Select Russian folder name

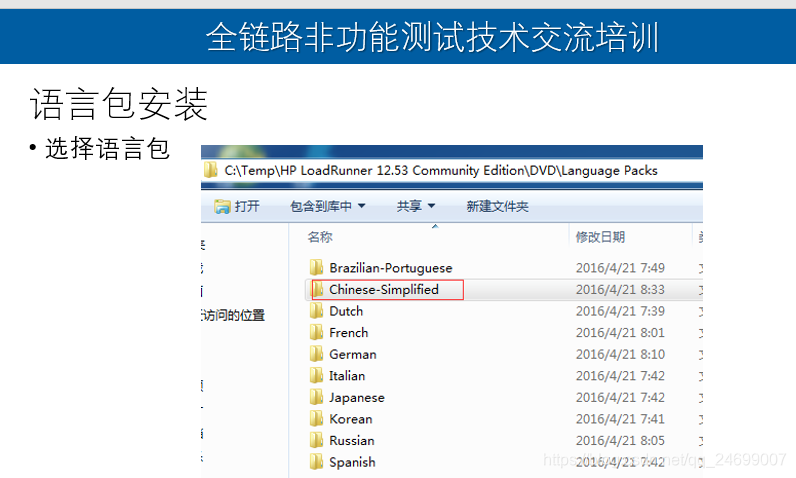(x=352, y=440)
